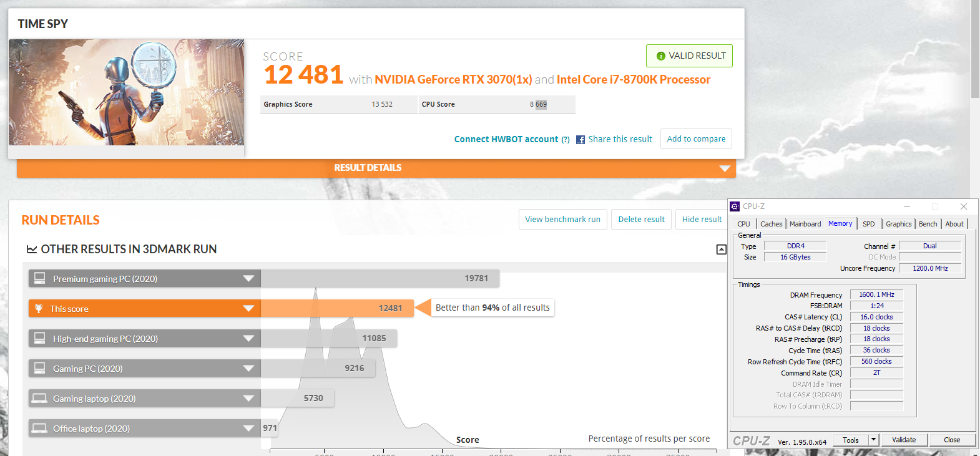The image size is (980, 456).
Task: Switch to the Caches tab in CPU-Z
Action: (x=771, y=224)
